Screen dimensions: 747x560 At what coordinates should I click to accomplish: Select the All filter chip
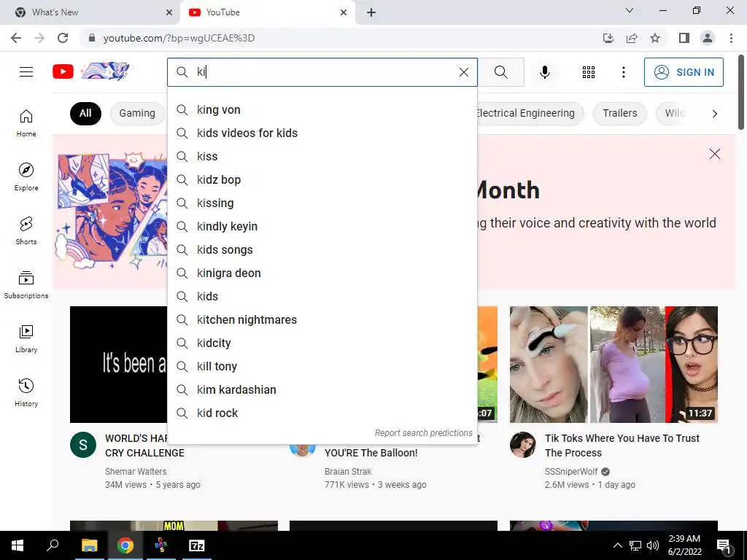(85, 113)
